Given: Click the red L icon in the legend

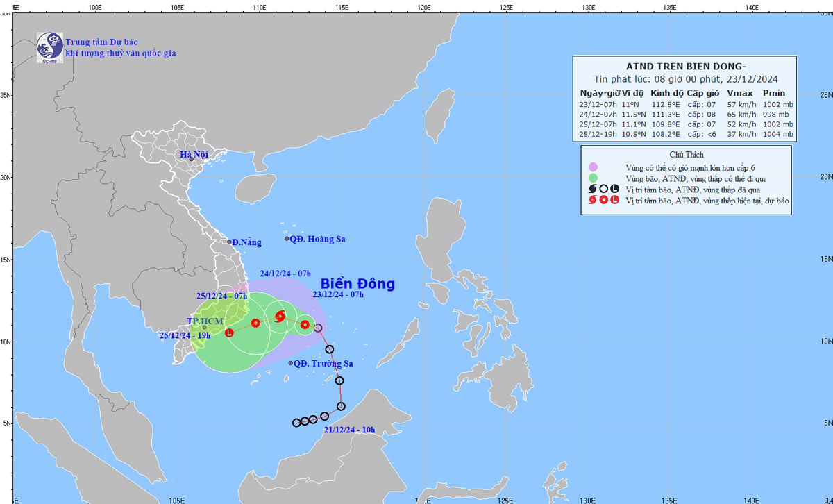Looking at the screenshot, I should coord(615,201).
